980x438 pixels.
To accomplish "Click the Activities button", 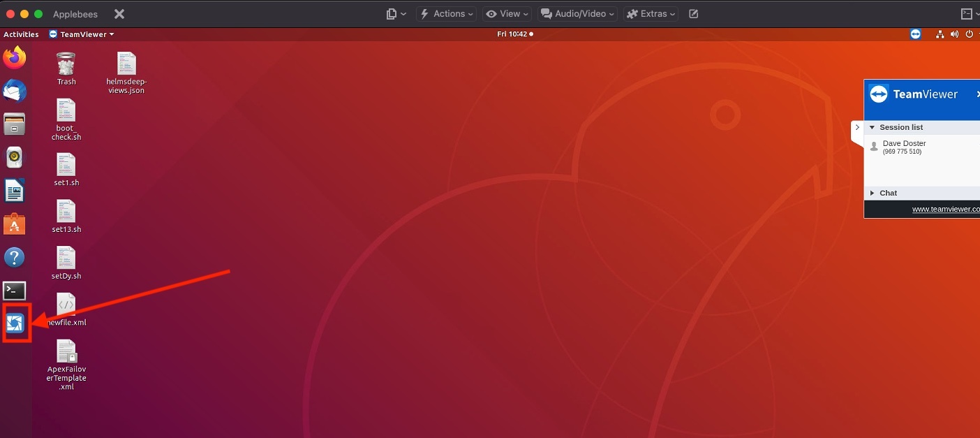I will click(21, 34).
